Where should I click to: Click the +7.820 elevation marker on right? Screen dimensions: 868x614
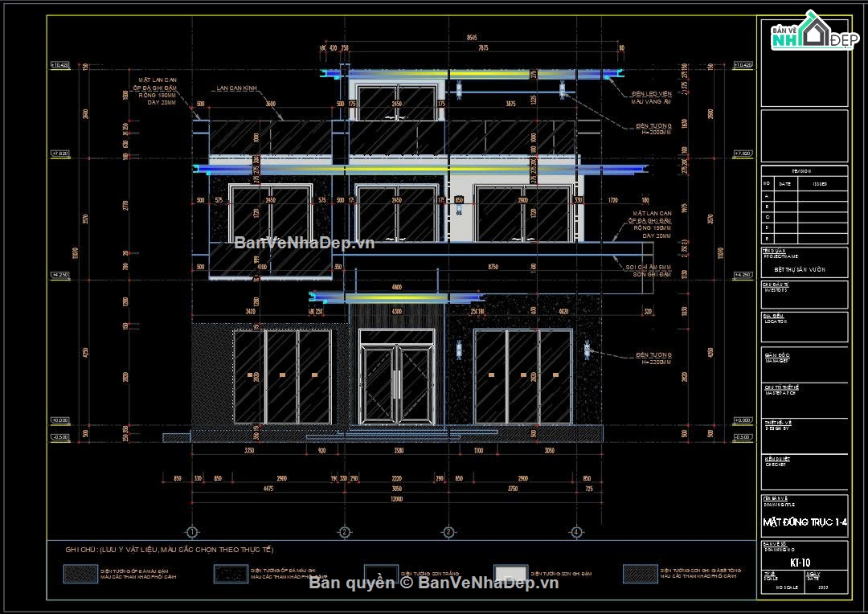742,153
